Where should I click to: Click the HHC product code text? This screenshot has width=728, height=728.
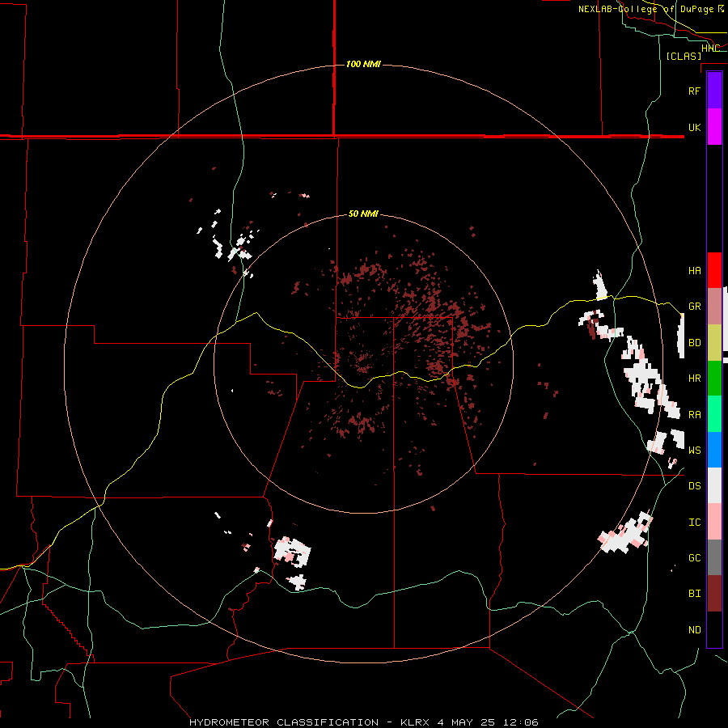710,48
